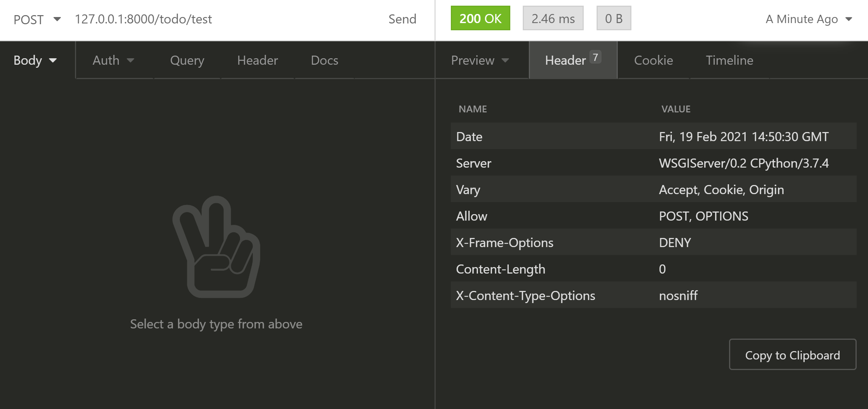Screen dimensions: 868x409
Task: Select the response Header tab
Action: [572, 61]
